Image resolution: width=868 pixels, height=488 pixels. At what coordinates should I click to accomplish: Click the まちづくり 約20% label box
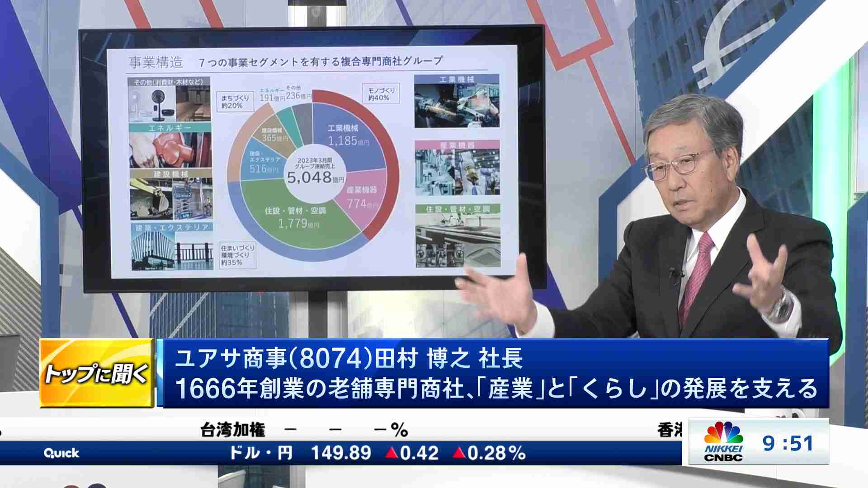click(x=235, y=102)
